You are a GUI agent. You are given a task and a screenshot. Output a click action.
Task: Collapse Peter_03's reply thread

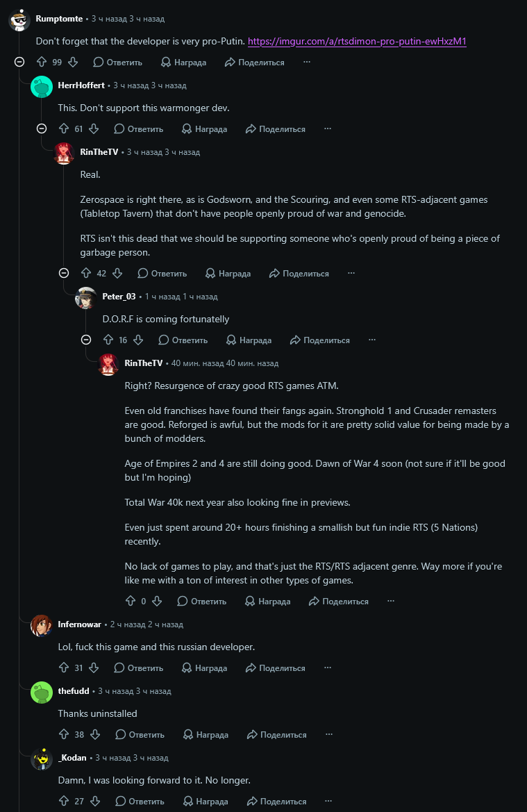[x=86, y=340]
